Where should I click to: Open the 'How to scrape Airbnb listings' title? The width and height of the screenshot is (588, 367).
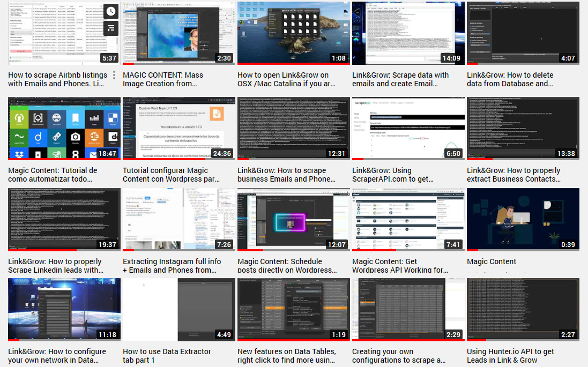(x=58, y=79)
